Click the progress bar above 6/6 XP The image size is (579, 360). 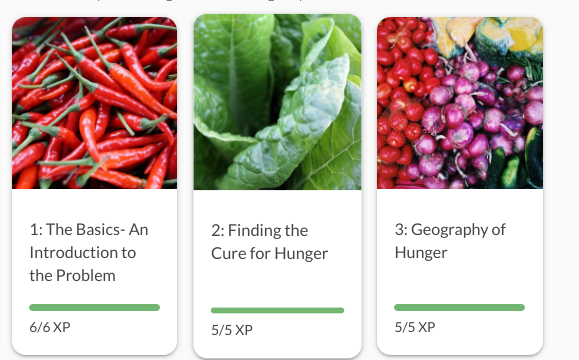click(95, 307)
